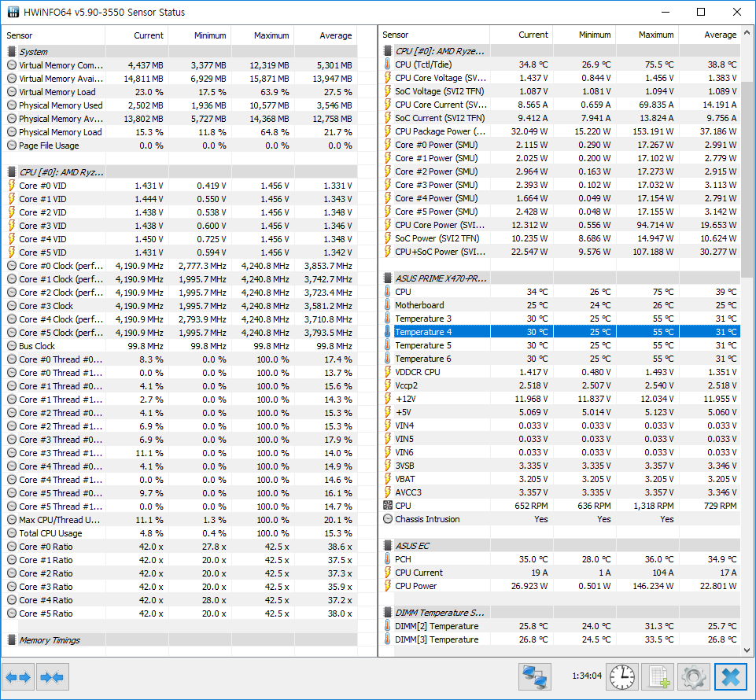The height and width of the screenshot is (700, 756).
Task: Open sensor settings via the gear icon
Action: tap(694, 677)
